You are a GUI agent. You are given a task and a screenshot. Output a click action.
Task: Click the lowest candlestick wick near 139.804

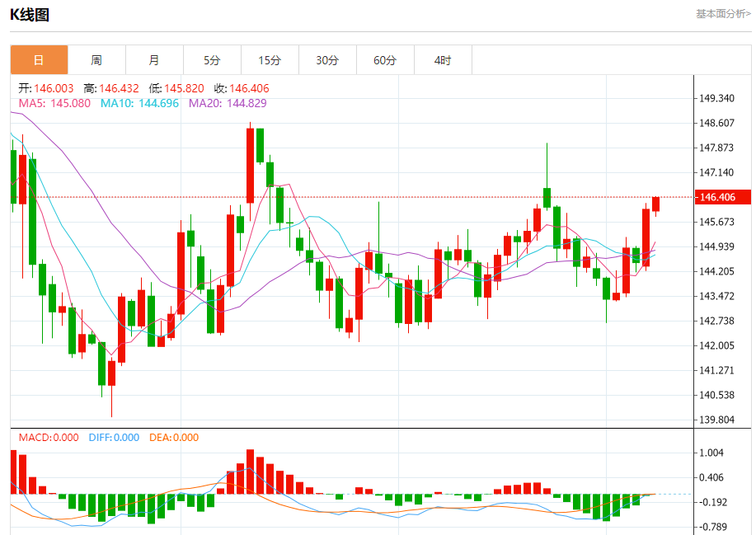pos(112,401)
